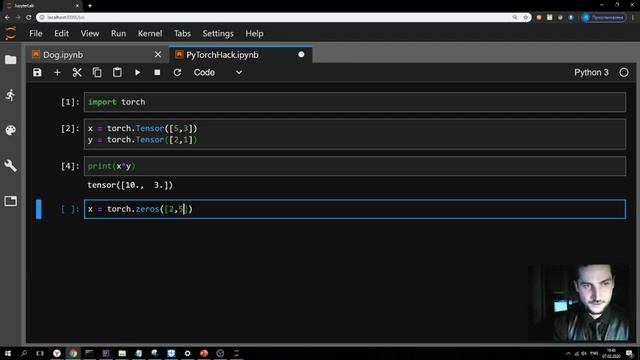This screenshot has height=360, width=640.
Task: Insert a new cell below with plus icon
Action: click(x=57, y=73)
